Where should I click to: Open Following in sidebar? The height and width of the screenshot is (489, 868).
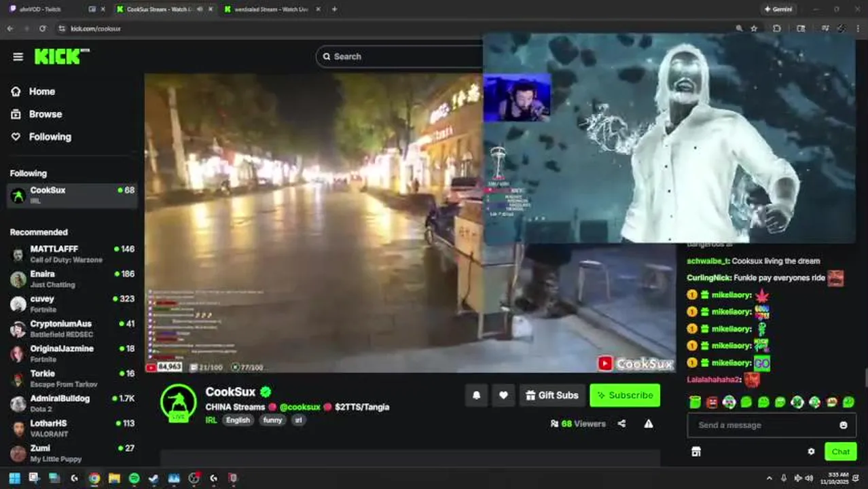(x=50, y=137)
